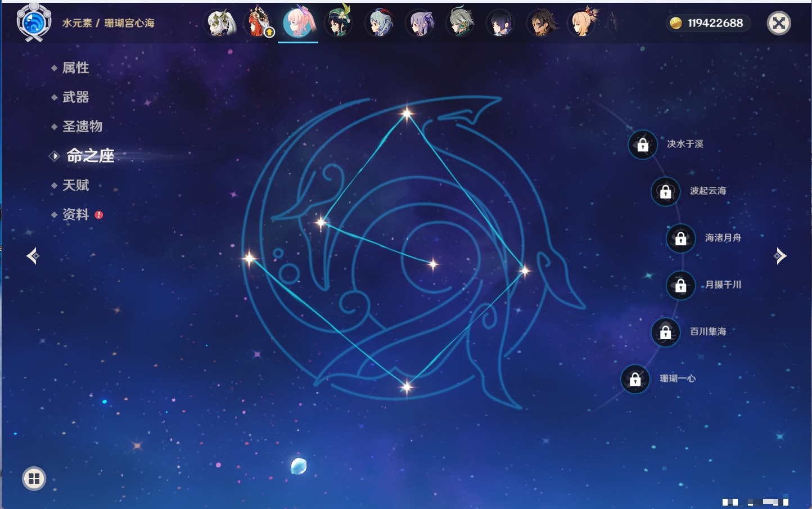Click the lock icon for 珊瑚一心
This screenshot has width=812, height=509.
(x=635, y=379)
